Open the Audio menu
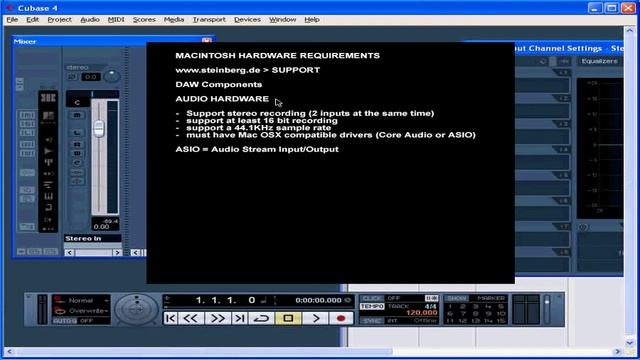 coord(90,20)
